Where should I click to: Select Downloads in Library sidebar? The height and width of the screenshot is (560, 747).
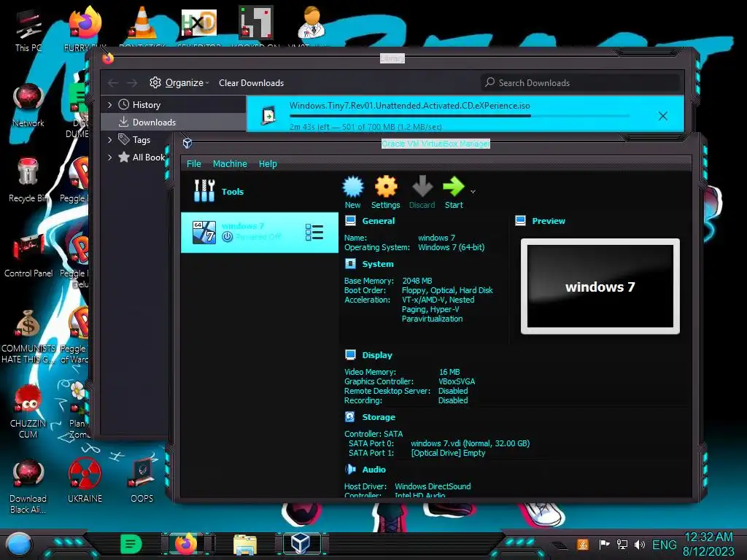tap(174, 122)
